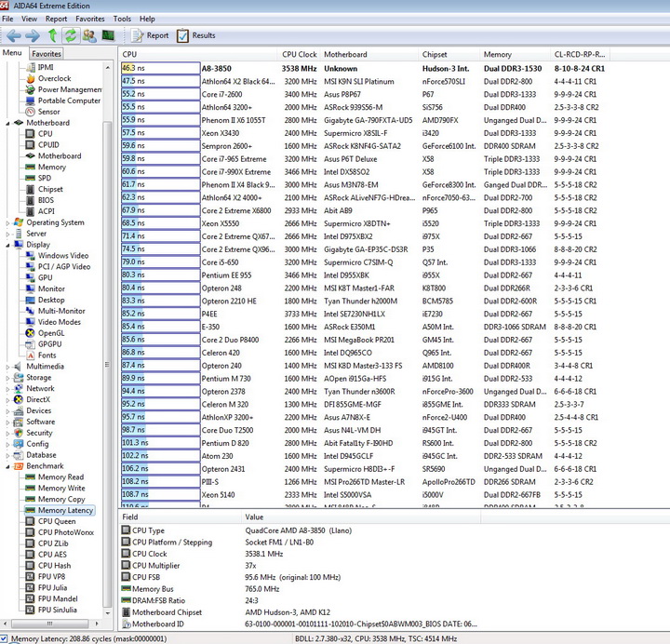The image size is (670, 644).
Task: Open the Fonts icon
Action: (x=31, y=356)
